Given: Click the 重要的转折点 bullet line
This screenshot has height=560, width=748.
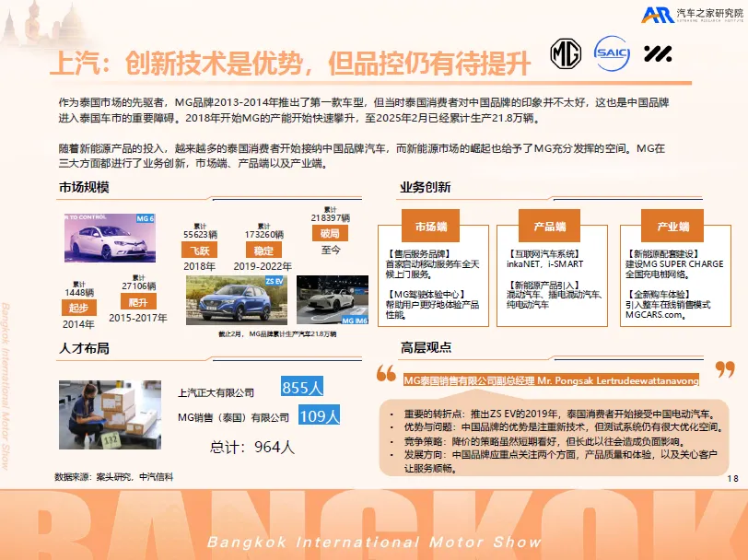Looking at the screenshot, I should 560,414.
